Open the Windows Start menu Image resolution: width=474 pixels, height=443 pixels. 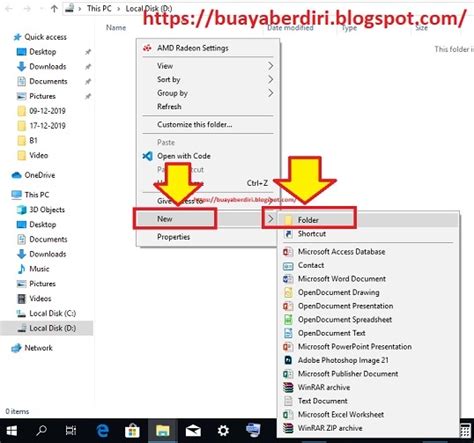(x=11, y=431)
